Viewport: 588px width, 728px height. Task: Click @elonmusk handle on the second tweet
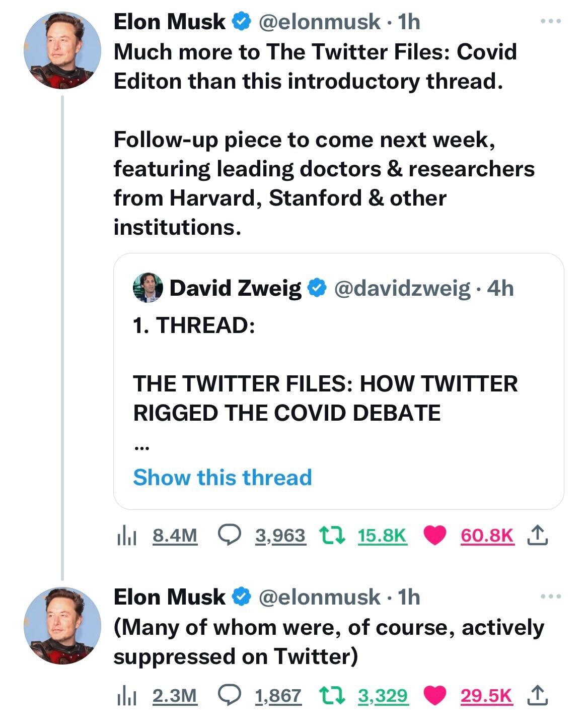(x=319, y=597)
